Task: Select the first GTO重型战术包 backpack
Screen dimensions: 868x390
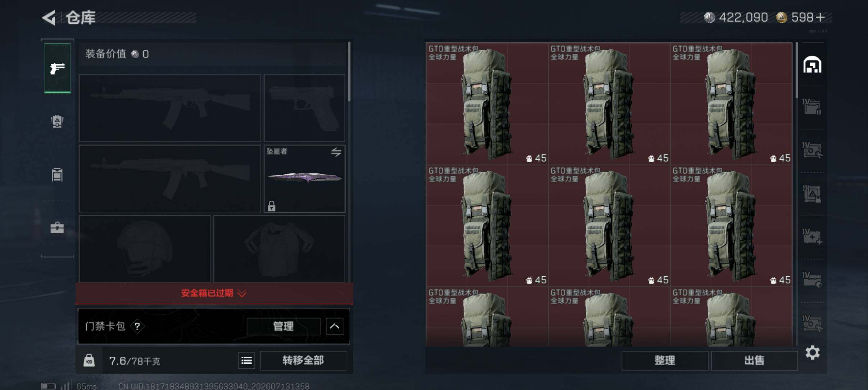Action: 487,104
